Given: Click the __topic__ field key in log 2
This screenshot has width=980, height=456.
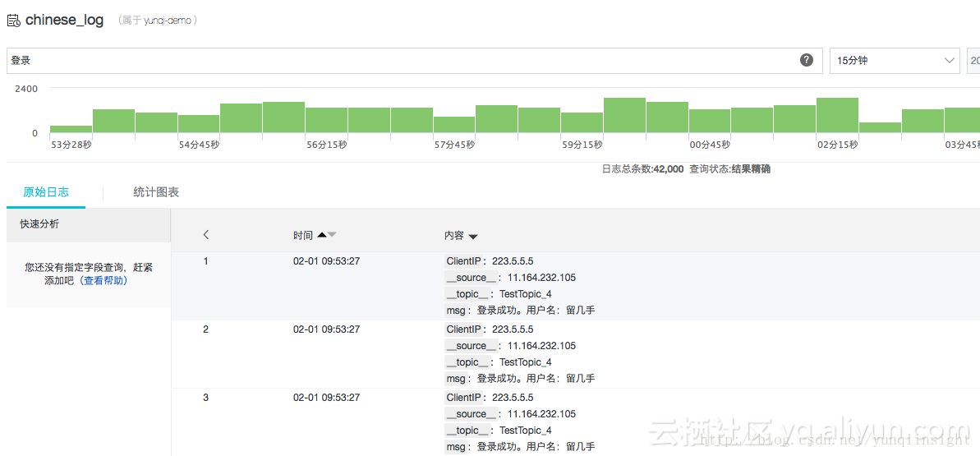Looking at the screenshot, I should click(x=467, y=362).
